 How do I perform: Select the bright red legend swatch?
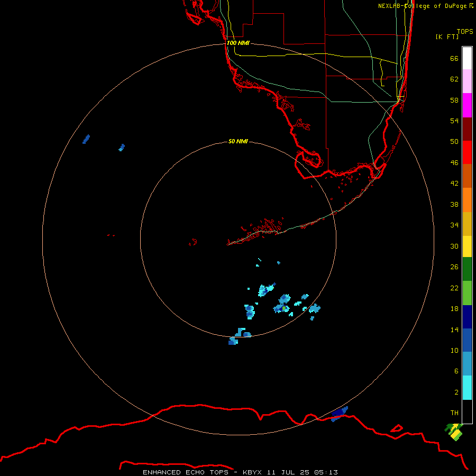pos(467,152)
